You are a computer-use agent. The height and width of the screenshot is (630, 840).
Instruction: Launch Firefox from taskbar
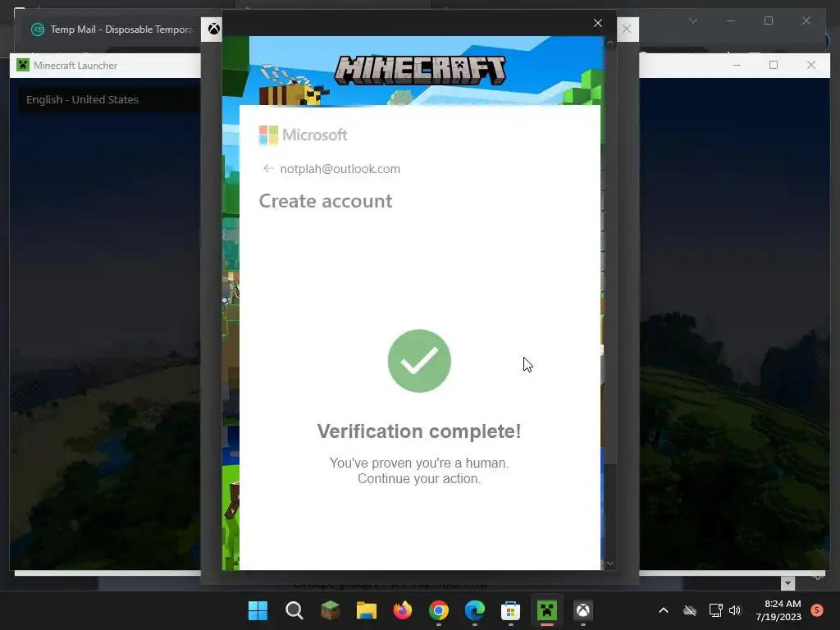(402, 610)
